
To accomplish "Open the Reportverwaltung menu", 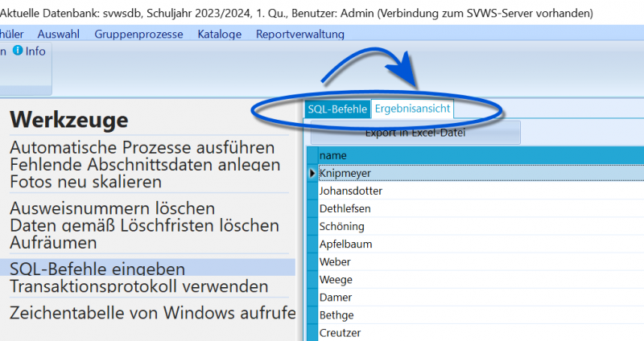I will click(300, 34).
